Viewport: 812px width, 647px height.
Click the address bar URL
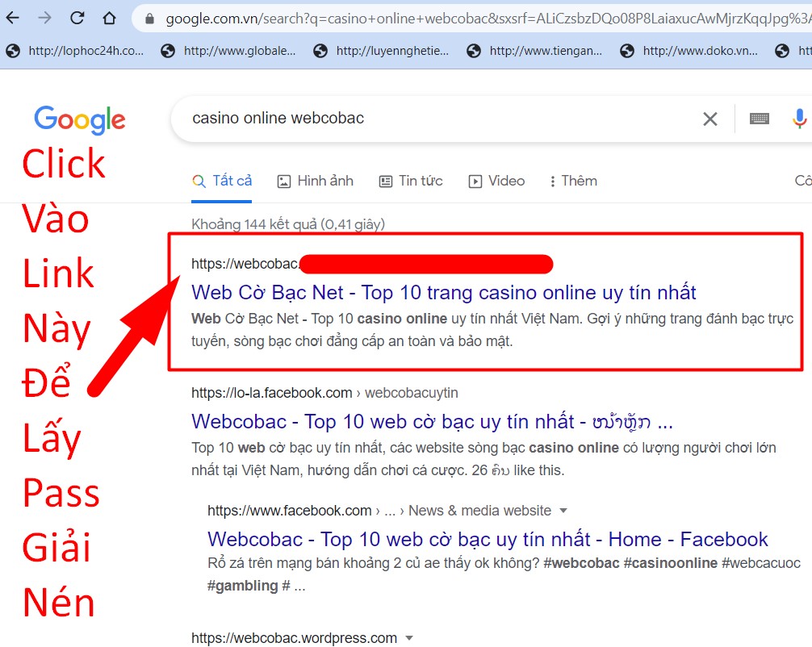487,19
